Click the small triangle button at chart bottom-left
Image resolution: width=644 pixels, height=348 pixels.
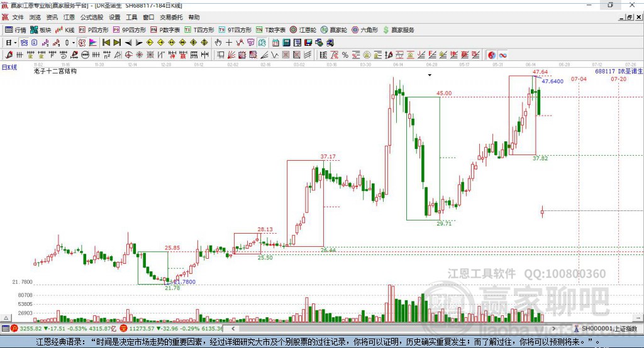[6, 318]
